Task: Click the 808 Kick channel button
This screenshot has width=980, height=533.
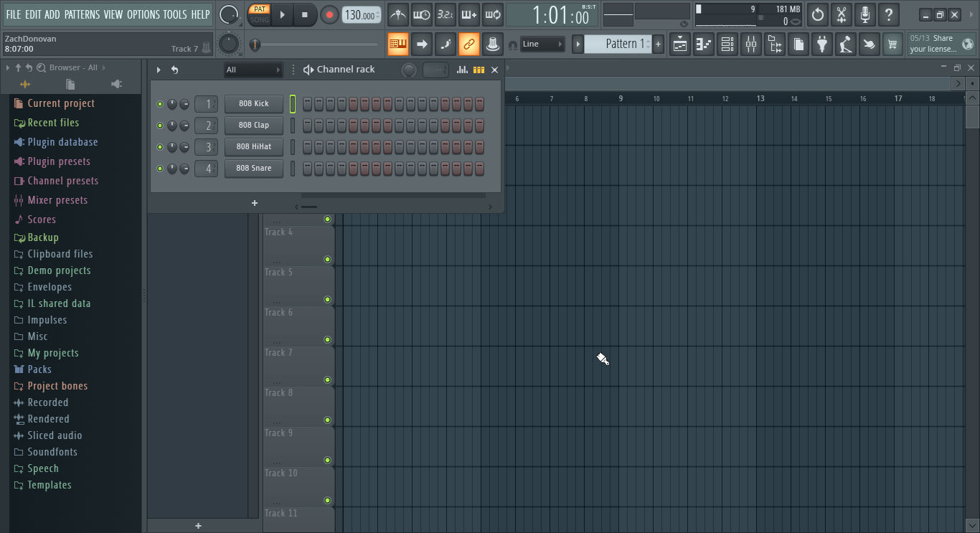Action: click(254, 104)
